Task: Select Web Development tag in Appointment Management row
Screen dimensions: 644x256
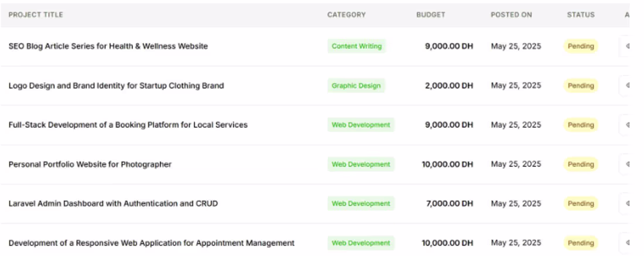Action: pos(361,243)
